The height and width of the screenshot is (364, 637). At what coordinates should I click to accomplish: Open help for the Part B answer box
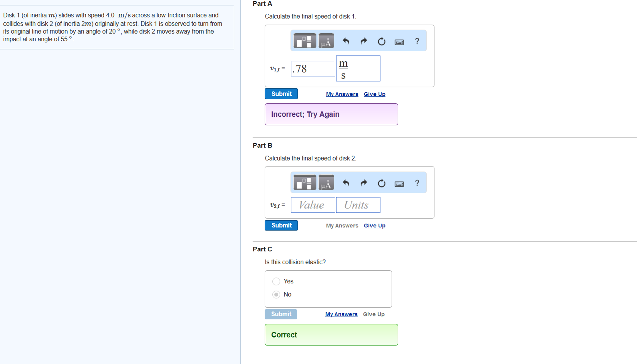coord(417,183)
